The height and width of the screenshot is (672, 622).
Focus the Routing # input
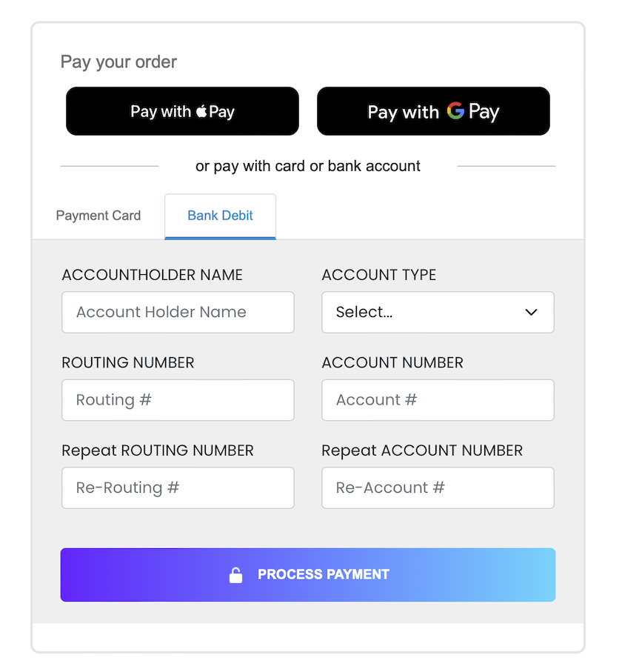tap(178, 400)
